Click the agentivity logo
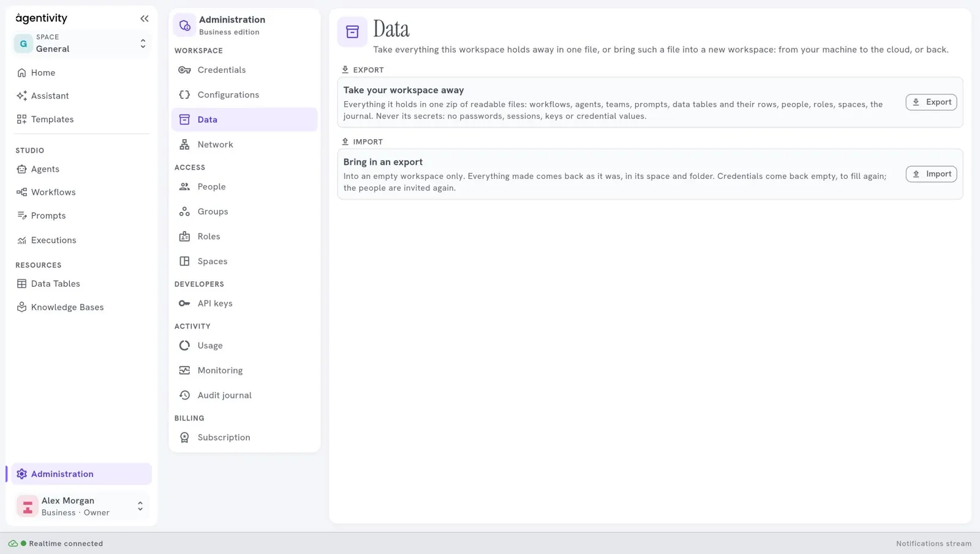 click(41, 18)
